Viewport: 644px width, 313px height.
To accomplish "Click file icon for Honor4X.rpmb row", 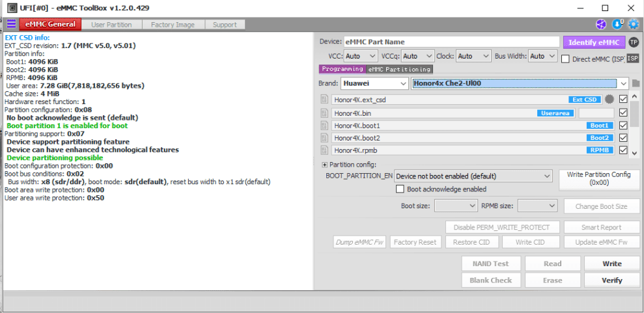I will pos(324,150).
